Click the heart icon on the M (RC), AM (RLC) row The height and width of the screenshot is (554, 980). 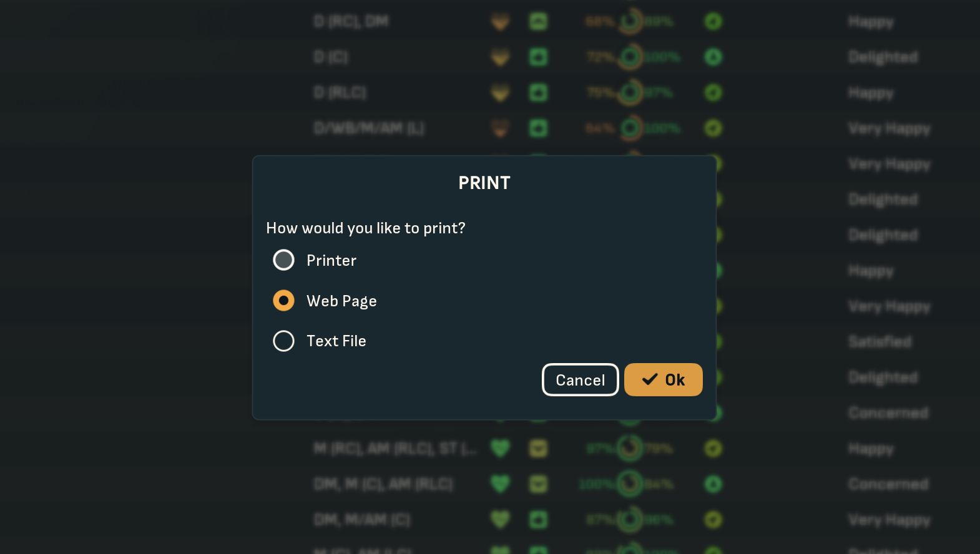coord(500,448)
